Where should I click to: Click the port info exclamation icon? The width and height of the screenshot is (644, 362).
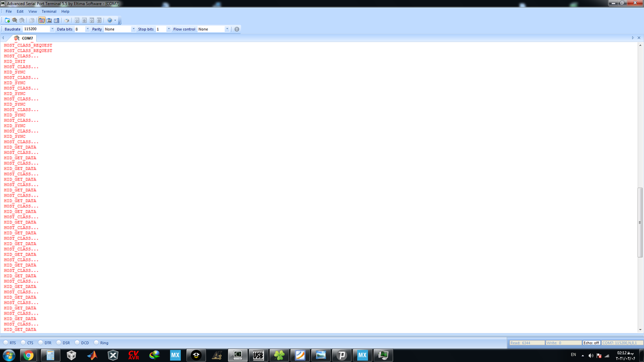[237, 29]
